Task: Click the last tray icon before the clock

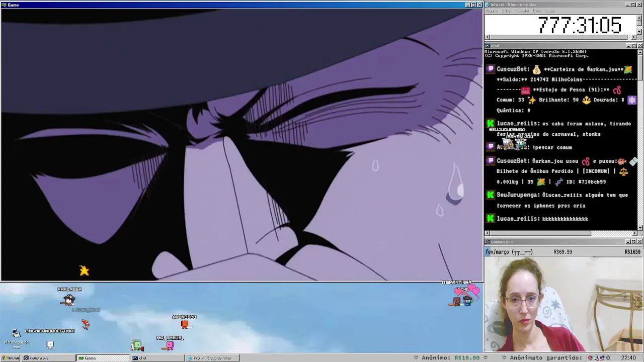Action: pos(608,358)
